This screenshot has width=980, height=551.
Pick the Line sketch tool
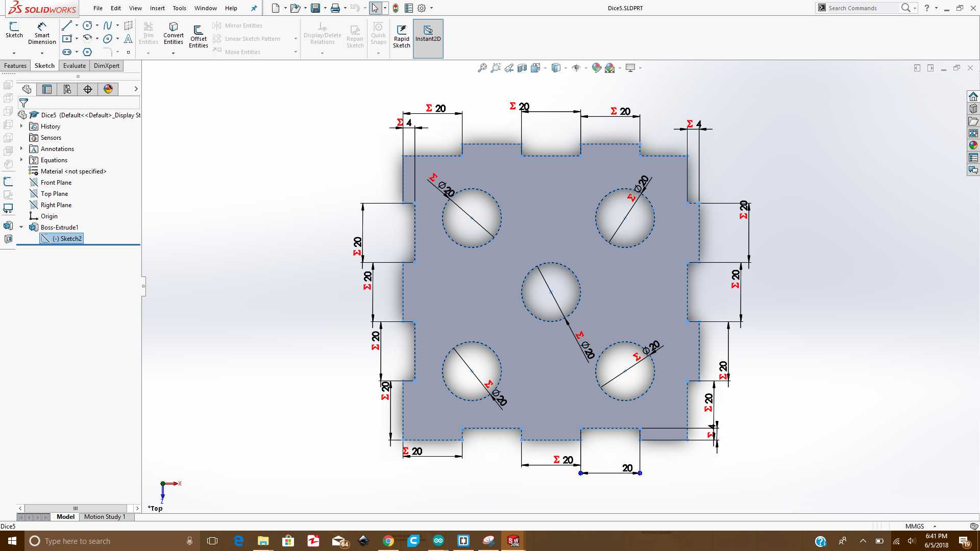point(66,26)
